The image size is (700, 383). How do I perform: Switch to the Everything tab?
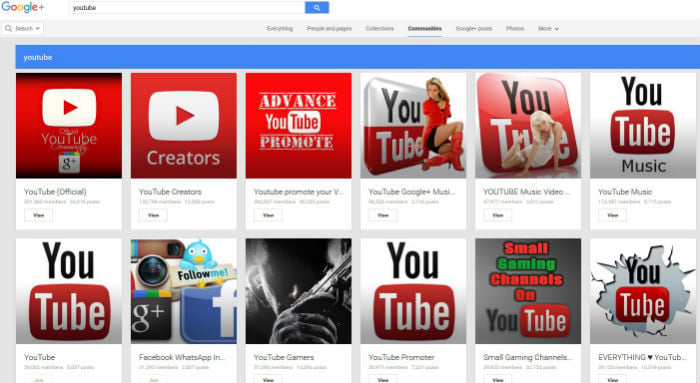pos(280,29)
